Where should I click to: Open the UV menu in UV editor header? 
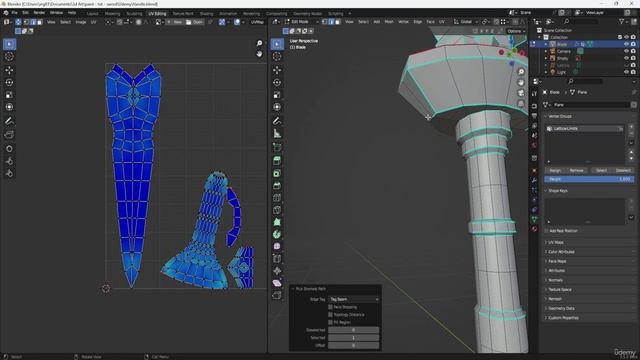(x=93, y=22)
